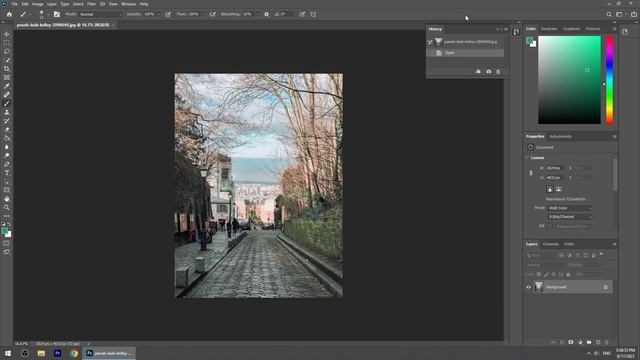Select the Rectangle shape tool
The height and width of the screenshot is (360, 640).
click(7, 190)
